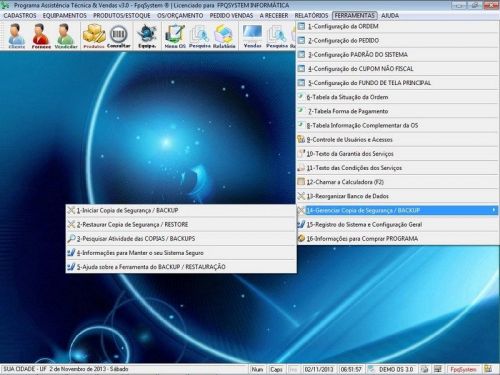
Task: Open the Produtos boxes icon
Action: pos(94,36)
